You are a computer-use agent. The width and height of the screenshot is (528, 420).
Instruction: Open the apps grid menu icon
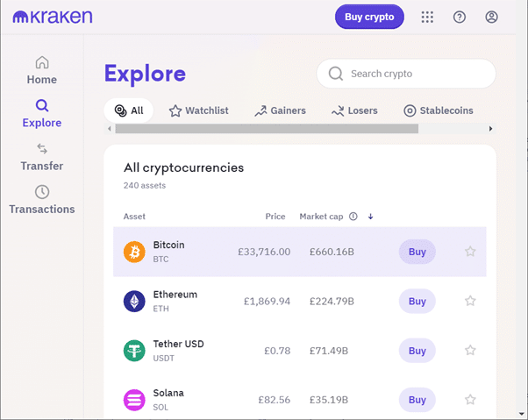tap(427, 17)
